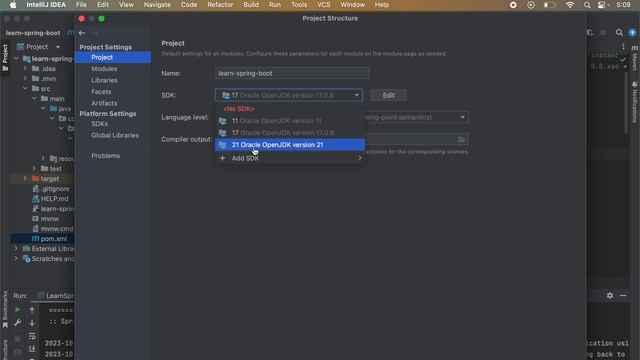Choose 11 Oracle OpenJDK version 11 option
Viewport: 640px width, 360px height.
pyautogui.click(x=290, y=121)
